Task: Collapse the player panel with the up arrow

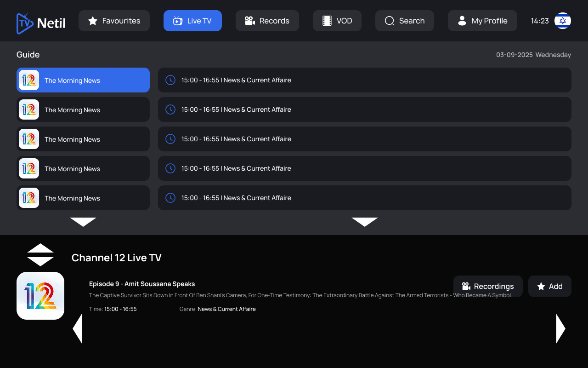Action: [40, 249]
